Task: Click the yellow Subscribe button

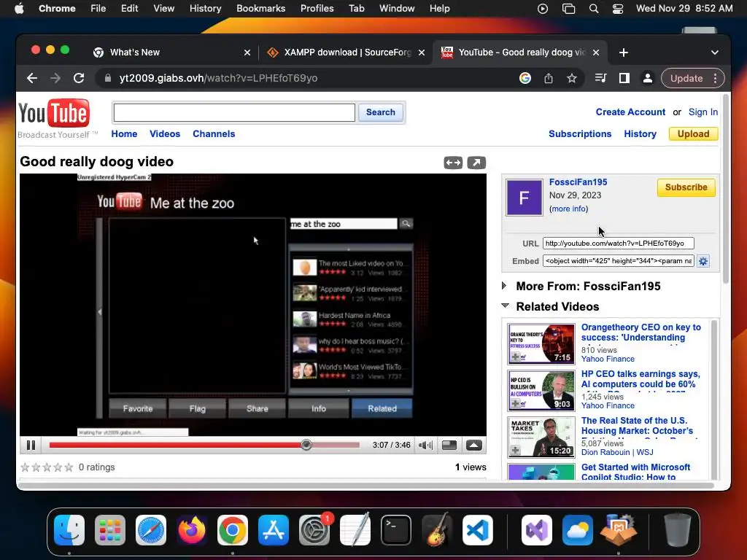Action: click(x=686, y=187)
